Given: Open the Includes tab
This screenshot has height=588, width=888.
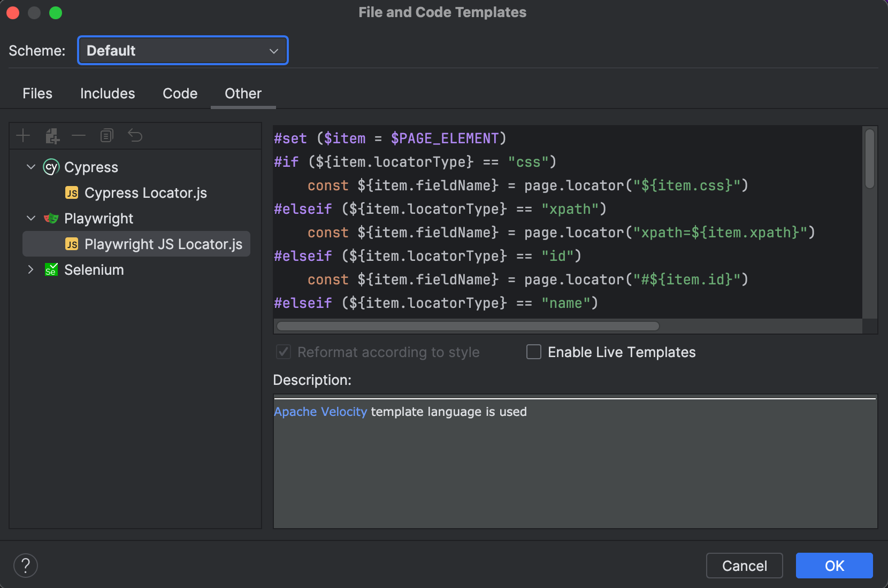Looking at the screenshot, I should (x=107, y=93).
